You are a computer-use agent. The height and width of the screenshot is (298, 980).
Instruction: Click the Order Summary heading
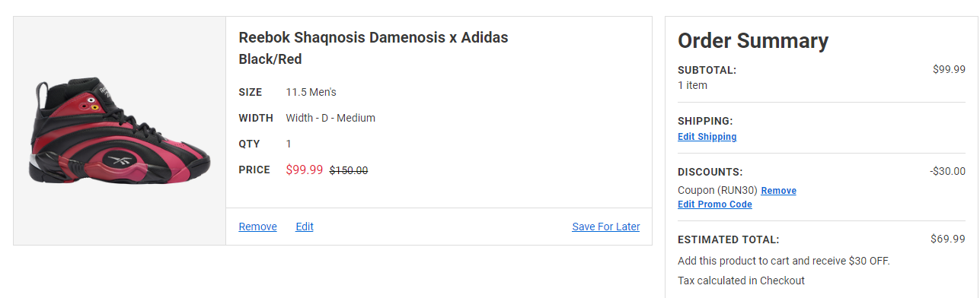click(753, 40)
